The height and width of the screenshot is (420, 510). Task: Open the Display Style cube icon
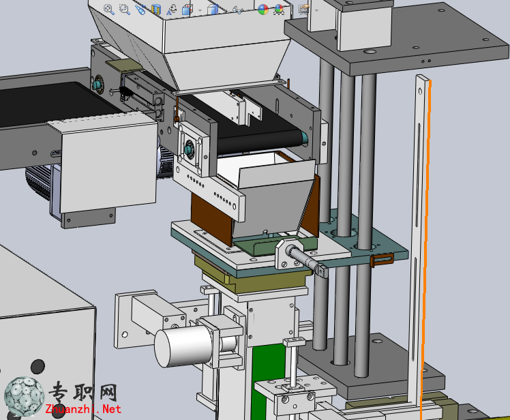tap(213, 10)
